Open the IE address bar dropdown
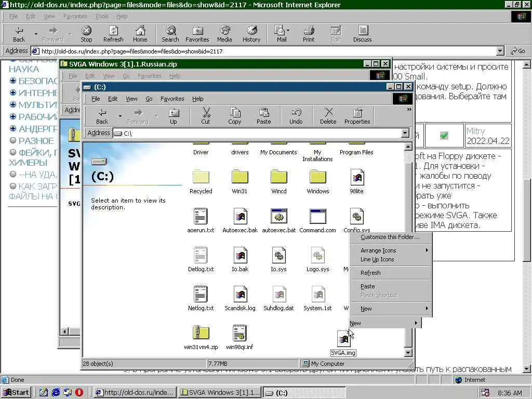 click(500, 51)
